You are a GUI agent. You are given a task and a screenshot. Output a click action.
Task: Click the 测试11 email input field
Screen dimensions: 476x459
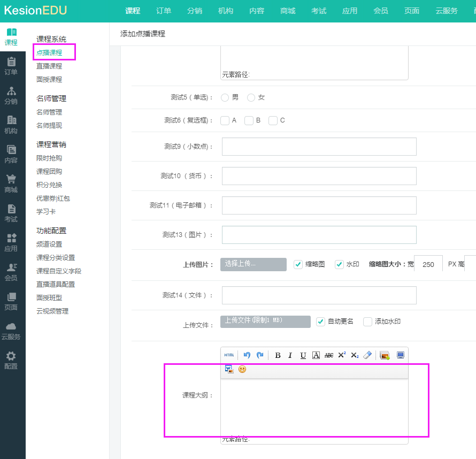coord(319,205)
